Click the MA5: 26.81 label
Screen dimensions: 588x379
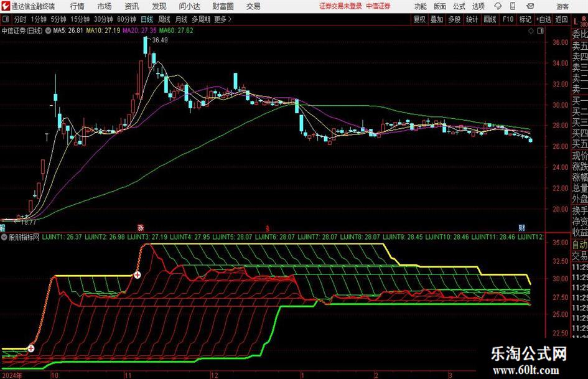tap(68, 30)
